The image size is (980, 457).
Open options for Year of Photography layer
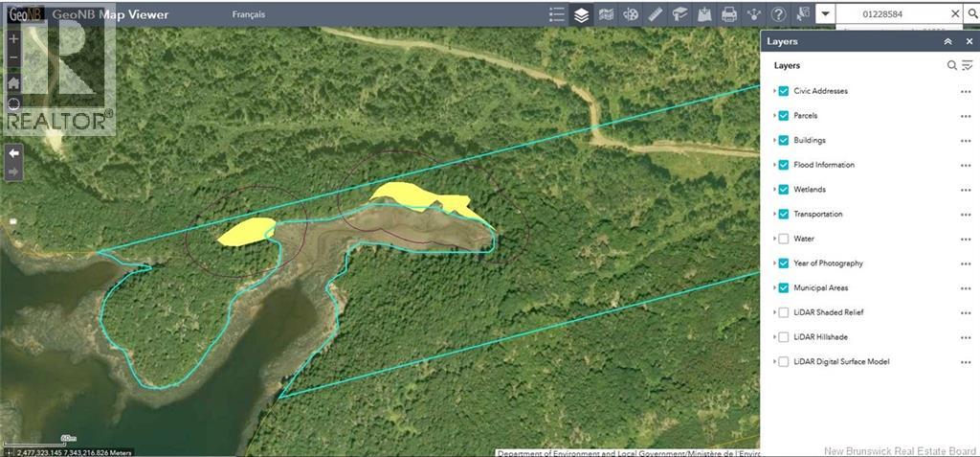coord(966,263)
